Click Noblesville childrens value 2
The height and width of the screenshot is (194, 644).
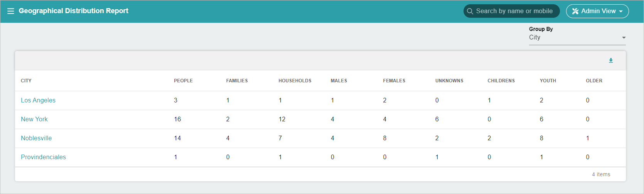(489, 138)
